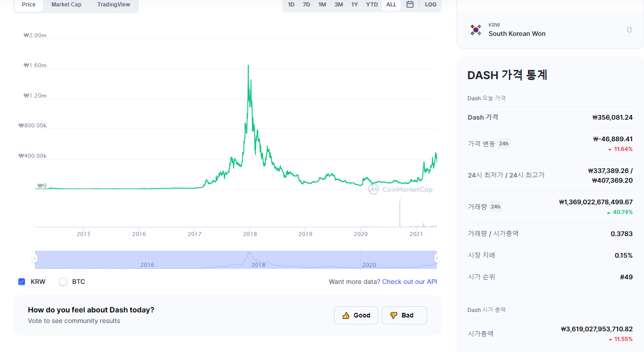
Task: Grab the right range slider handle
Action: pyautogui.click(x=437, y=259)
